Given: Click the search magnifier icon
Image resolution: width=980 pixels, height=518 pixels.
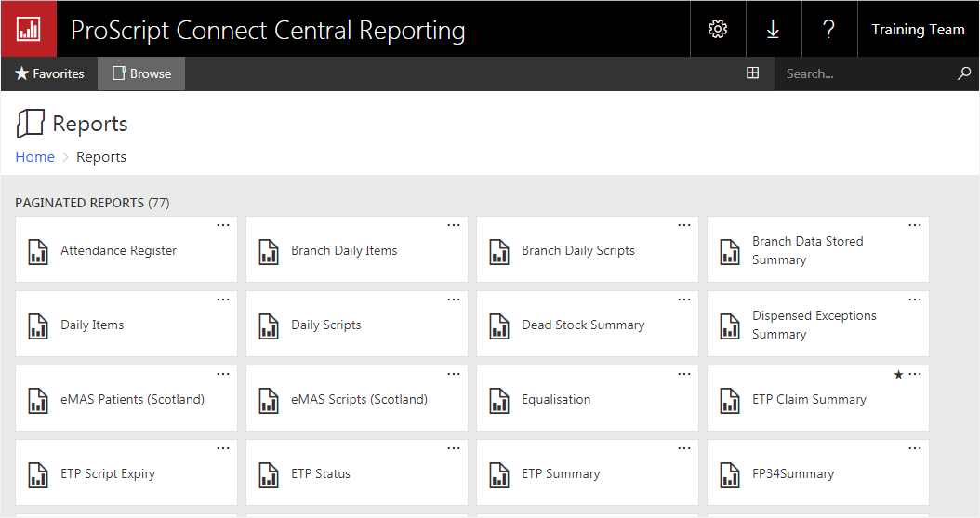Looking at the screenshot, I should pyautogui.click(x=964, y=73).
